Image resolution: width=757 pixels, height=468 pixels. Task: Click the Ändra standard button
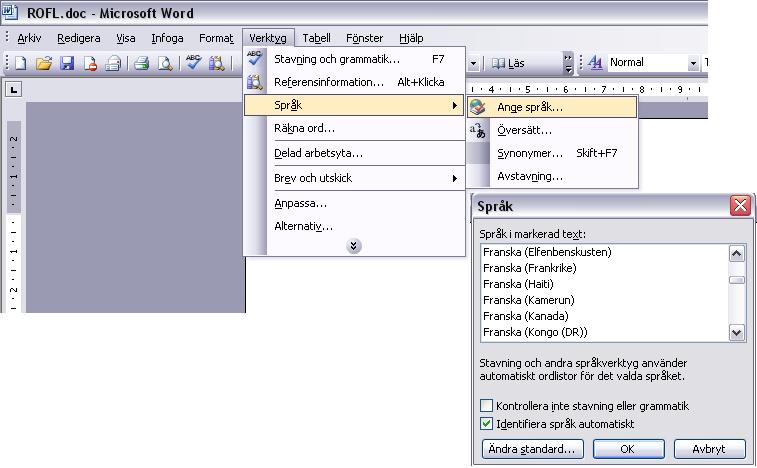pos(533,449)
